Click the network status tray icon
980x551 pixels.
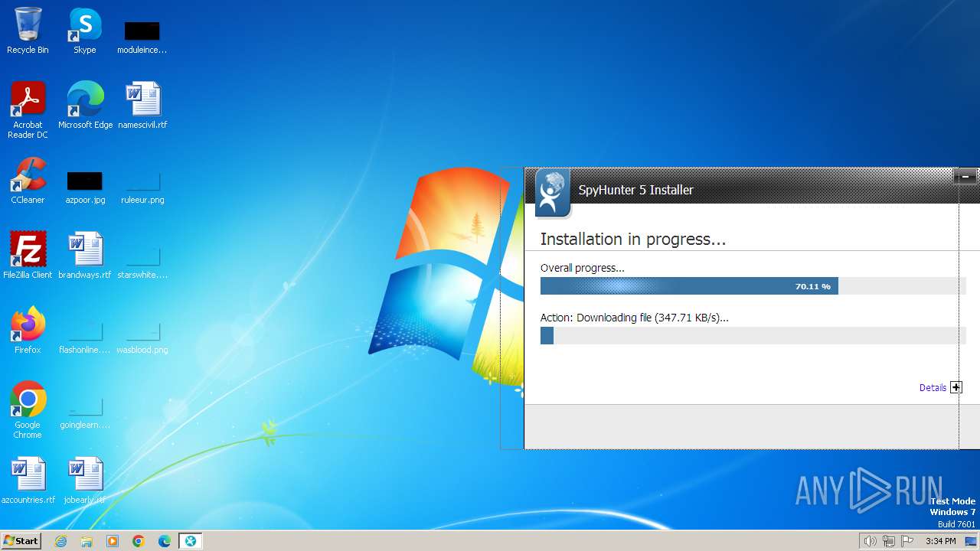(889, 541)
